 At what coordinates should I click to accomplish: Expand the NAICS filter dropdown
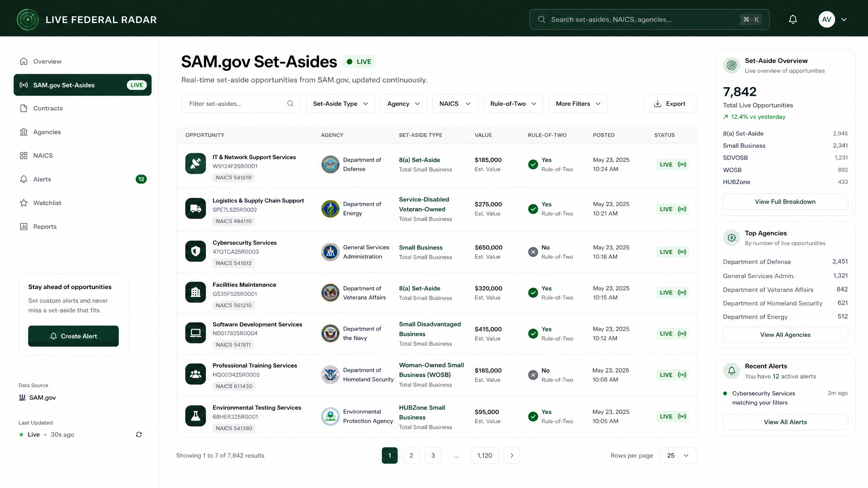coord(455,104)
